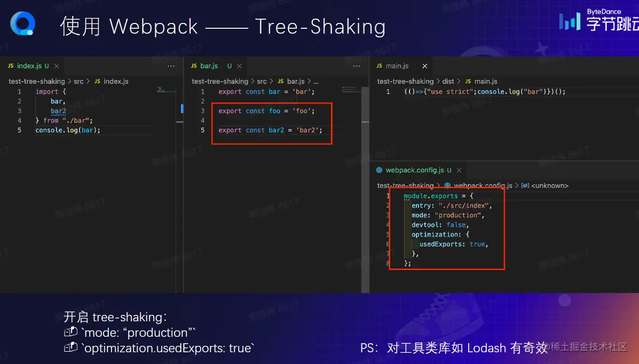Open dist breadcrumb in the main.js editor
The image size is (639, 364).
[448, 82]
